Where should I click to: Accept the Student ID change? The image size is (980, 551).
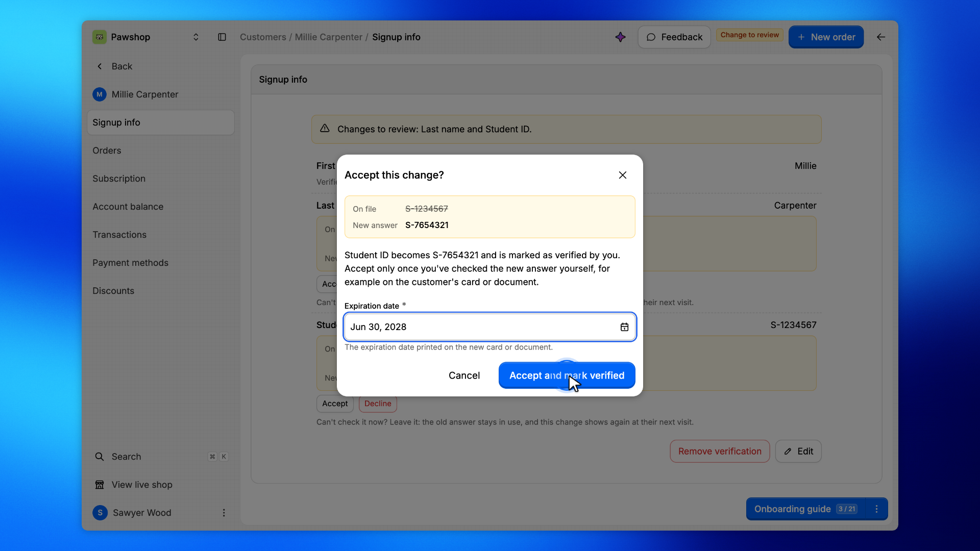[335, 404]
